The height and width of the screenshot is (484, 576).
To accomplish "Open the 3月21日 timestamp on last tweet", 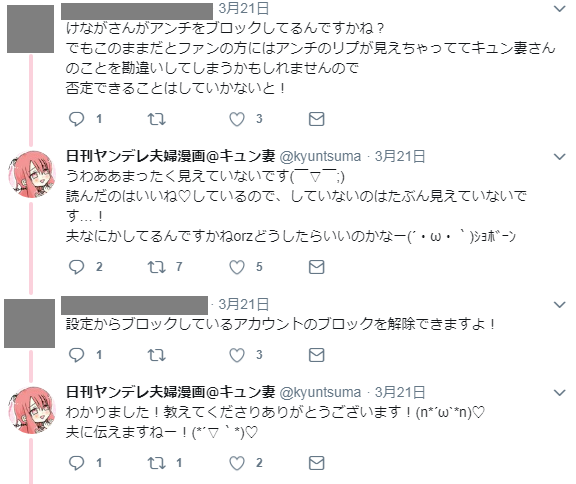I will (400, 392).
